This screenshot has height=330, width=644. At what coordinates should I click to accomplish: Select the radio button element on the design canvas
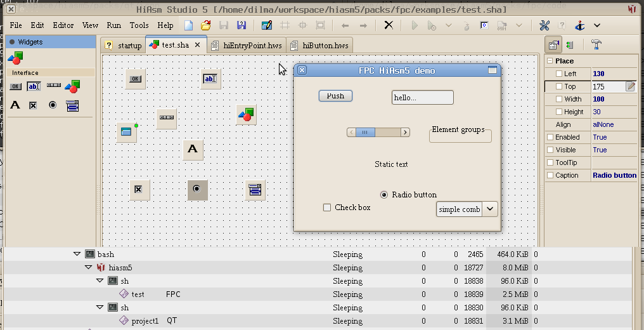[x=197, y=189]
